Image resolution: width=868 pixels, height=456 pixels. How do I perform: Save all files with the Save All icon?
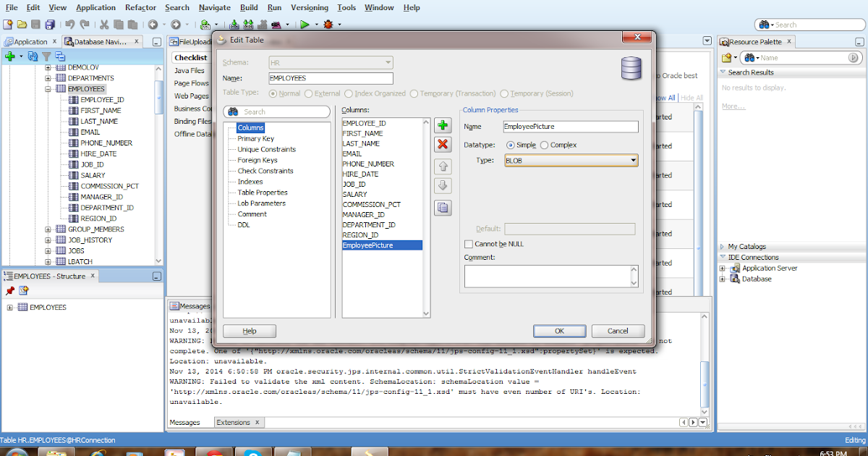(x=49, y=24)
